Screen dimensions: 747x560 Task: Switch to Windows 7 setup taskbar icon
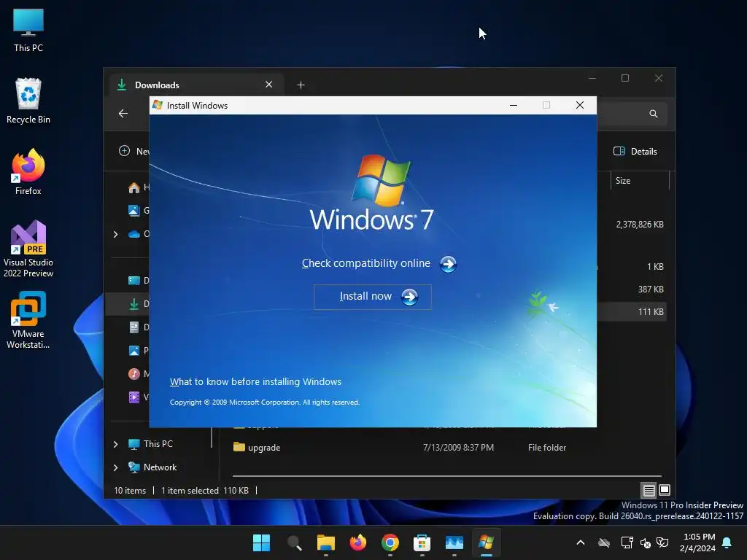[x=486, y=542]
